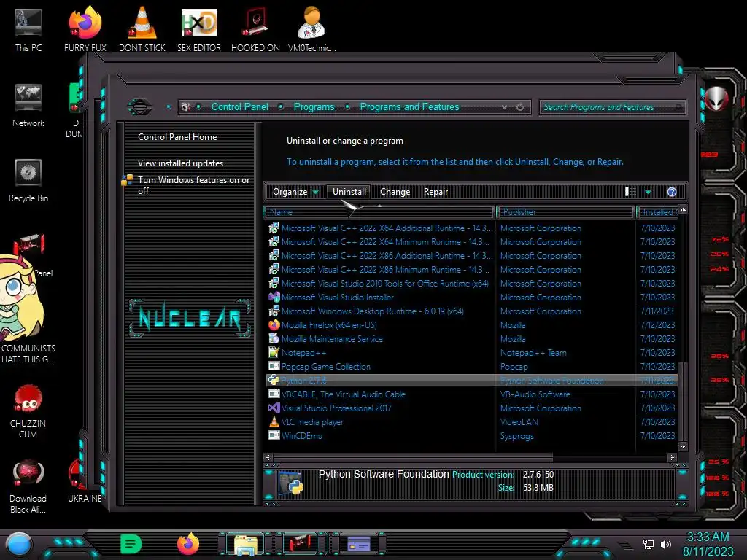Select Microsoft Windows Desktop Runtime 6.0.19 row

click(x=472, y=311)
